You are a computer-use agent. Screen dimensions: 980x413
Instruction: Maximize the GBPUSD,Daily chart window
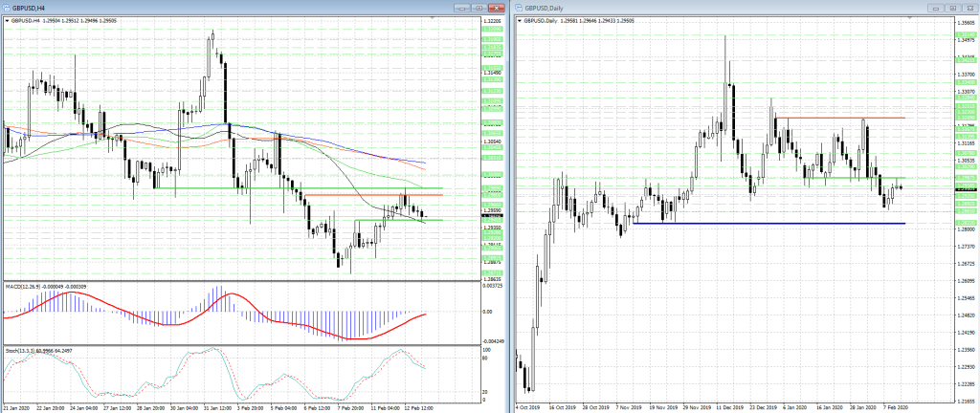953,8
